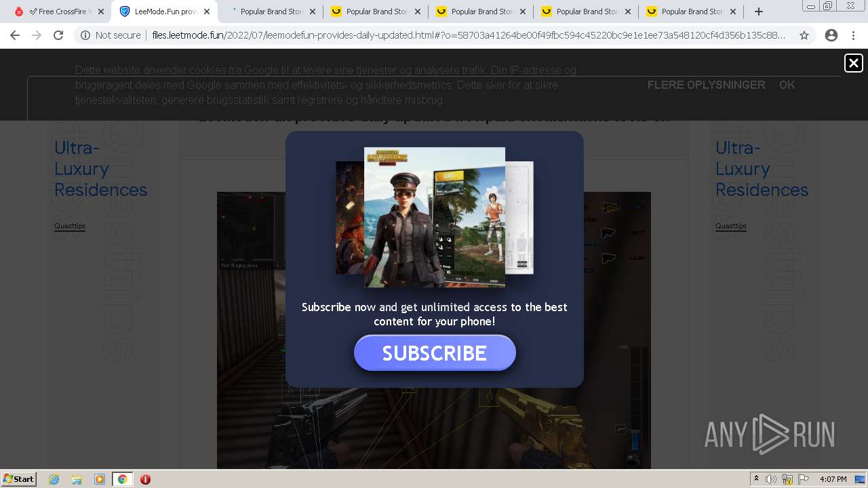Click the SUBSCRIBE button in the popup
This screenshot has height=488, width=868.
435,352
